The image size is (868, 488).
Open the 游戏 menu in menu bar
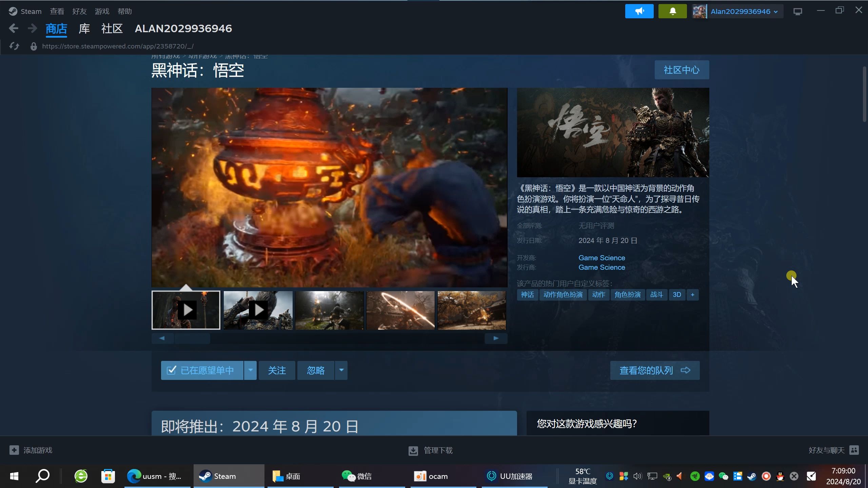[x=102, y=12]
